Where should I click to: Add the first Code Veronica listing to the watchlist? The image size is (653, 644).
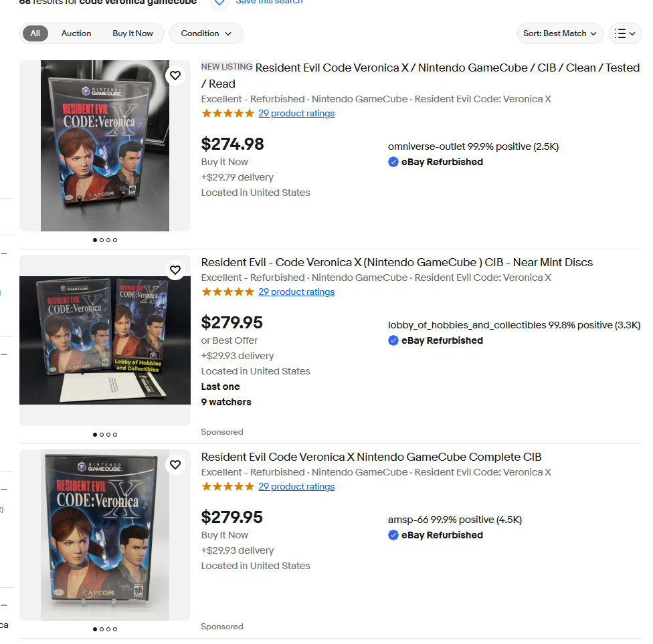(x=175, y=76)
